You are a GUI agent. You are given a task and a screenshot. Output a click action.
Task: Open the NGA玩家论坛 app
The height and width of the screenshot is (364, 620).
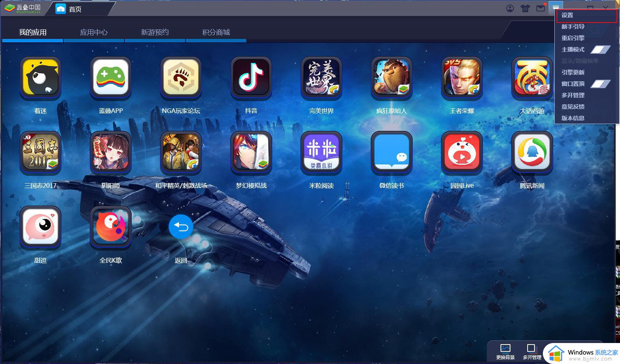tap(181, 77)
